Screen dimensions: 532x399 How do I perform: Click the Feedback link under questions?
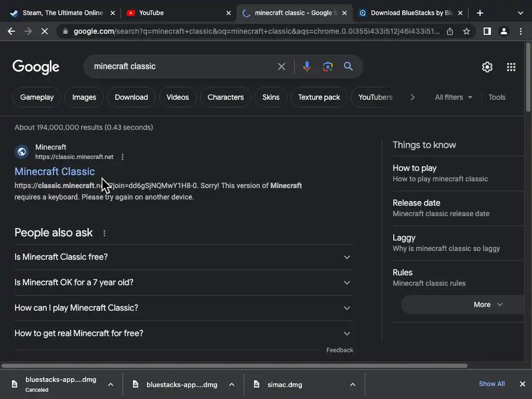click(340, 350)
